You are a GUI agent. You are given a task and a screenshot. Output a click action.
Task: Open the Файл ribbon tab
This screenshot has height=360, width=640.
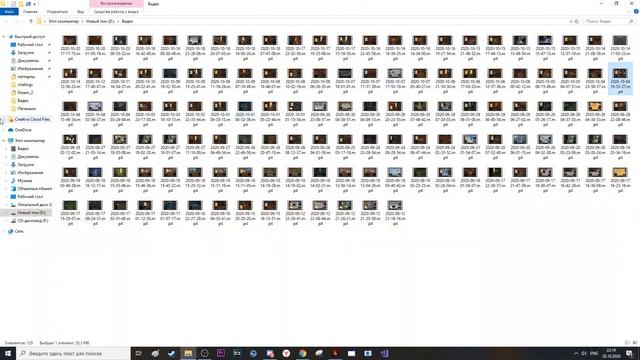click(x=9, y=12)
